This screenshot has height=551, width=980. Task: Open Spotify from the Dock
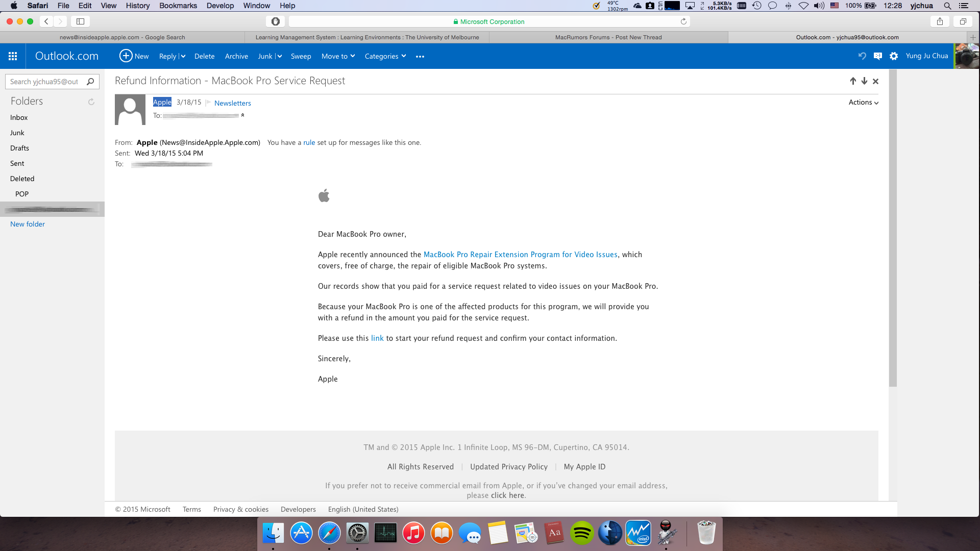(x=582, y=534)
